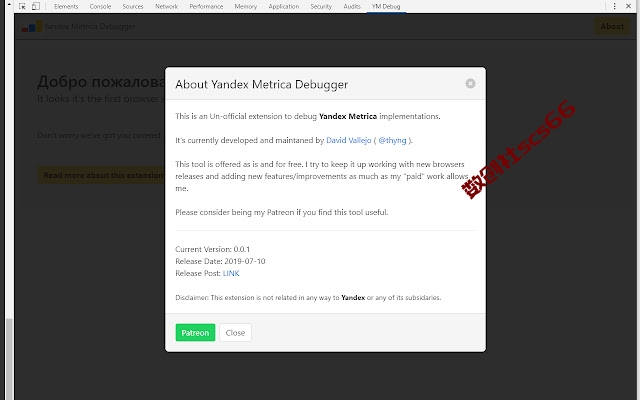
Task: Select the YM Debug tab
Action: pos(386,7)
